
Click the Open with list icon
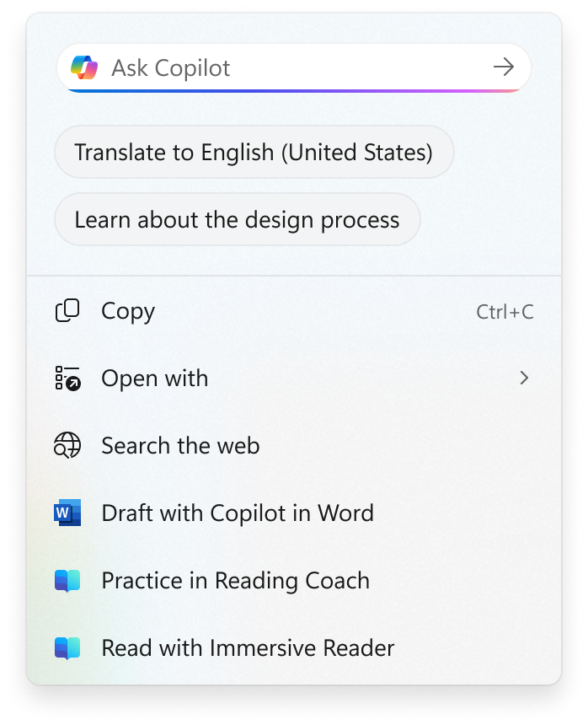(x=67, y=379)
